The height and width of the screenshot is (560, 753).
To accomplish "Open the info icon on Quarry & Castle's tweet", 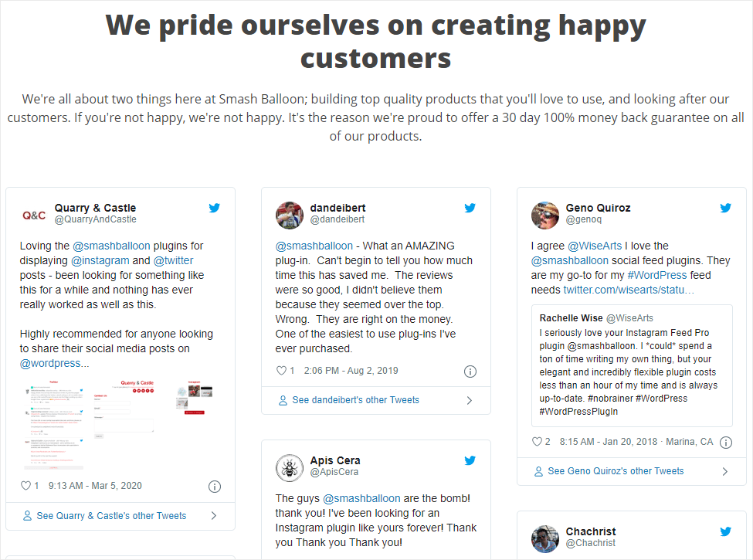I will tap(215, 487).
